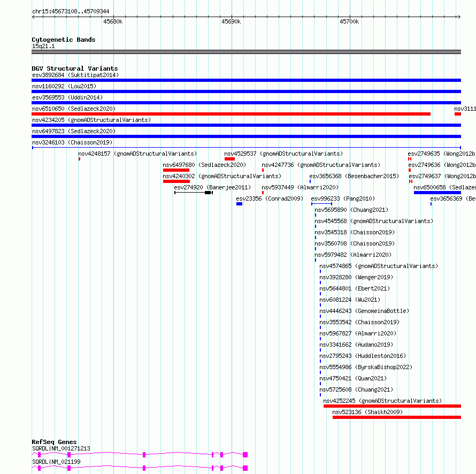476x474 pixels.
Task: Click the DGV Structural Variants track title
Action: [x=75, y=68]
